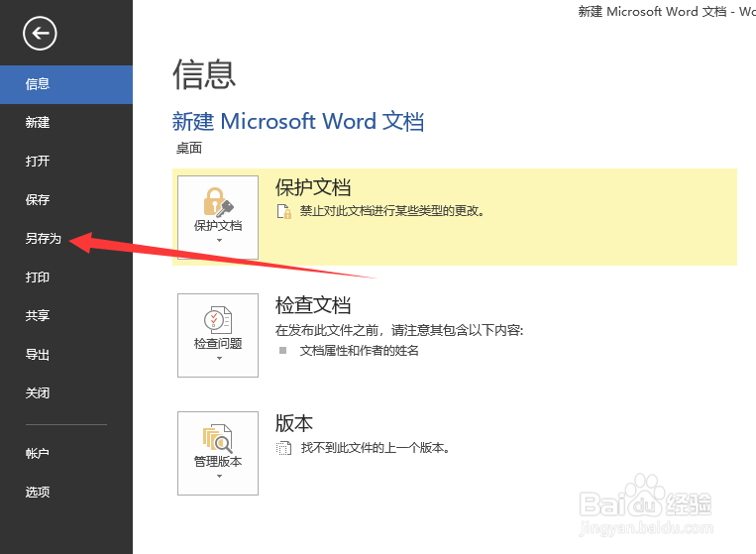Open the 导出 menu item
756x554 pixels.
[x=66, y=355]
